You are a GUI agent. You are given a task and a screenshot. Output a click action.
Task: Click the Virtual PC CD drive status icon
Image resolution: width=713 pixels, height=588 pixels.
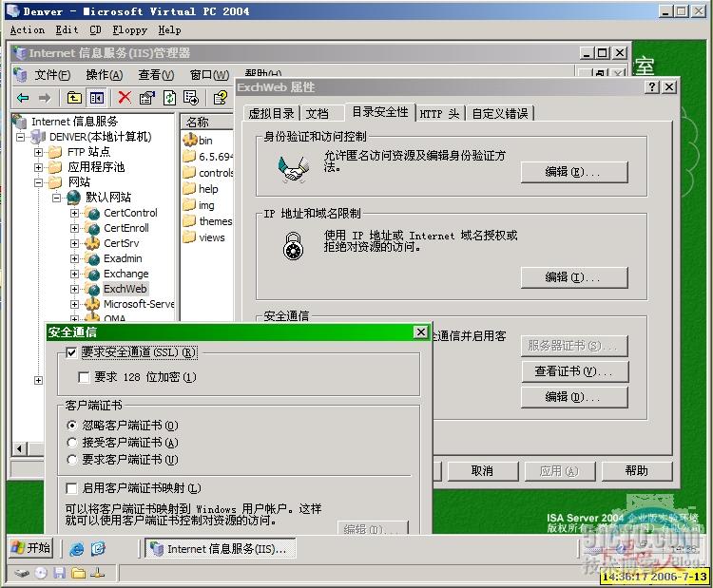tap(41, 573)
